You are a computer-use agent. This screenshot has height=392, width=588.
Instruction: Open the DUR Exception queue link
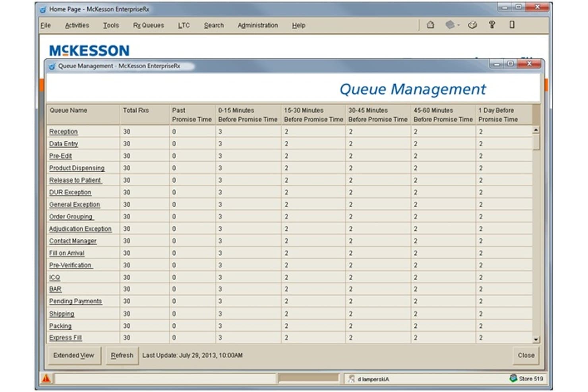point(70,192)
